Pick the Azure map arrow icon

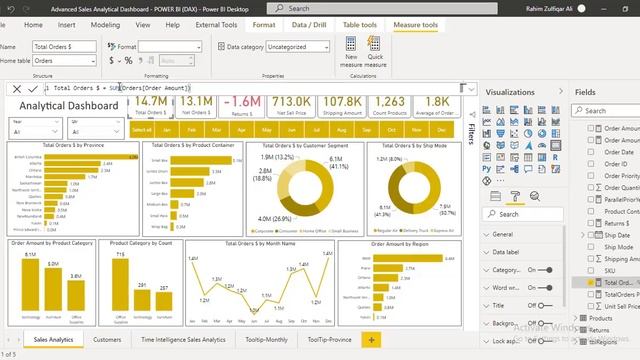[528, 145]
